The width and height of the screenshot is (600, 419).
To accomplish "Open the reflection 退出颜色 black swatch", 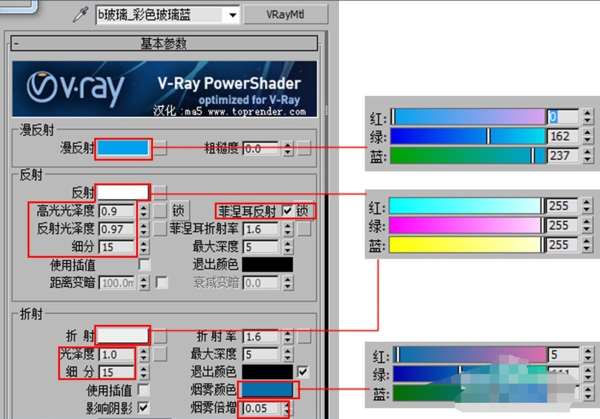I will point(268,264).
